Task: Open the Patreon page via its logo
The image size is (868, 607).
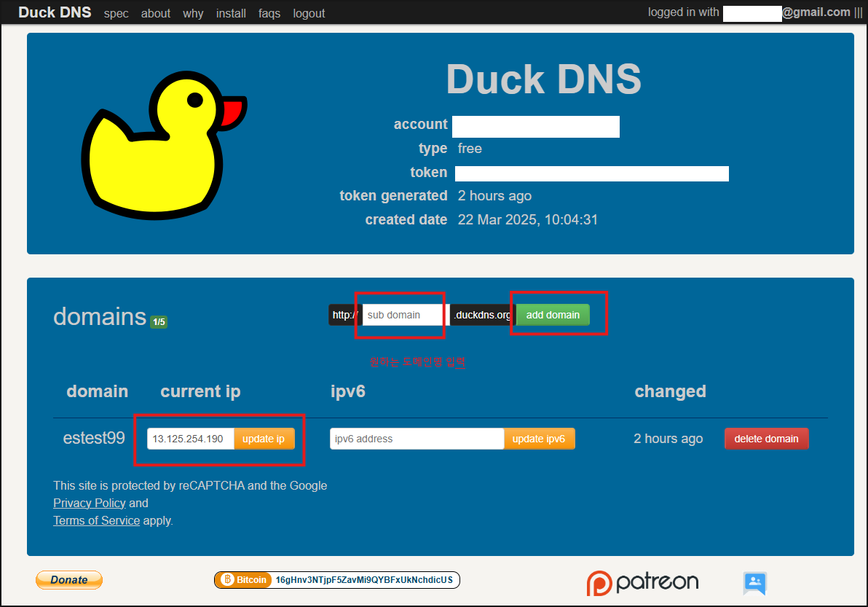Action: pos(642,583)
